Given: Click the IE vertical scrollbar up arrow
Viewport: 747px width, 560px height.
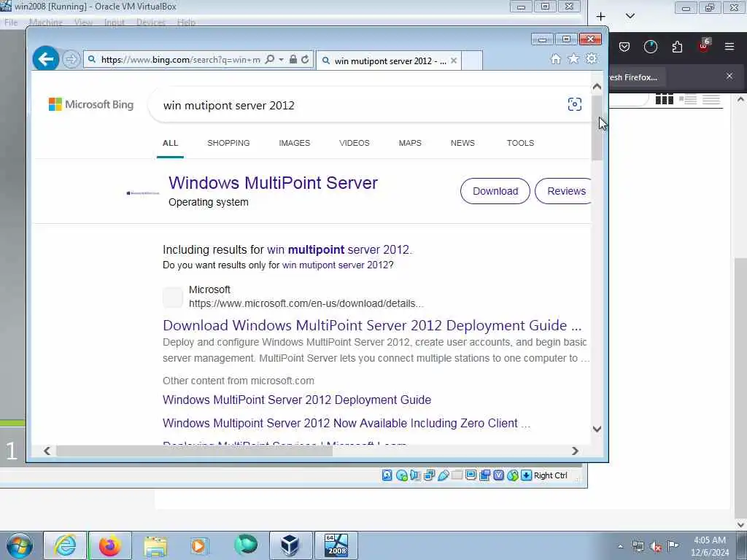Looking at the screenshot, I should pyautogui.click(x=597, y=87).
